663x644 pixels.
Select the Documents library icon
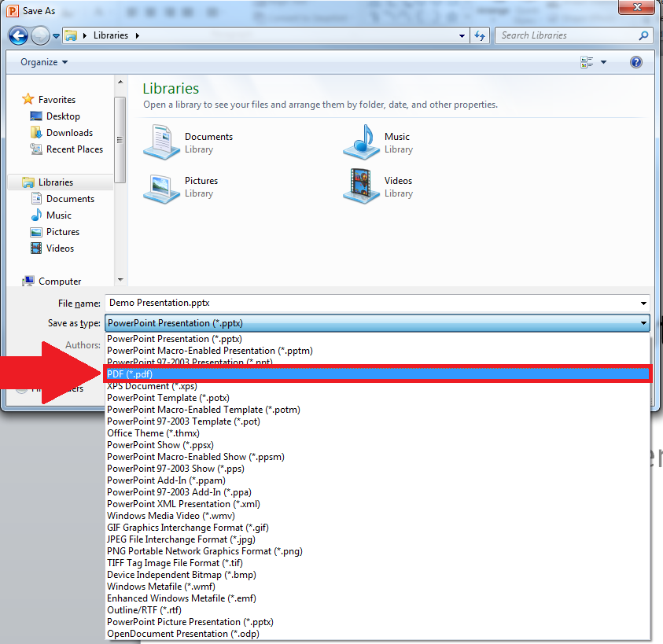(x=161, y=142)
